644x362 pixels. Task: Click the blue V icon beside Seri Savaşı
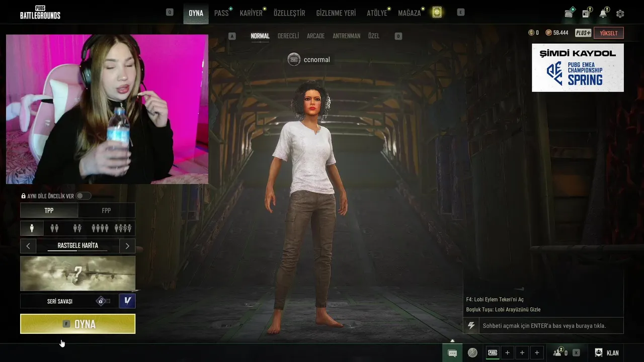pyautogui.click(x=127, y=301)
